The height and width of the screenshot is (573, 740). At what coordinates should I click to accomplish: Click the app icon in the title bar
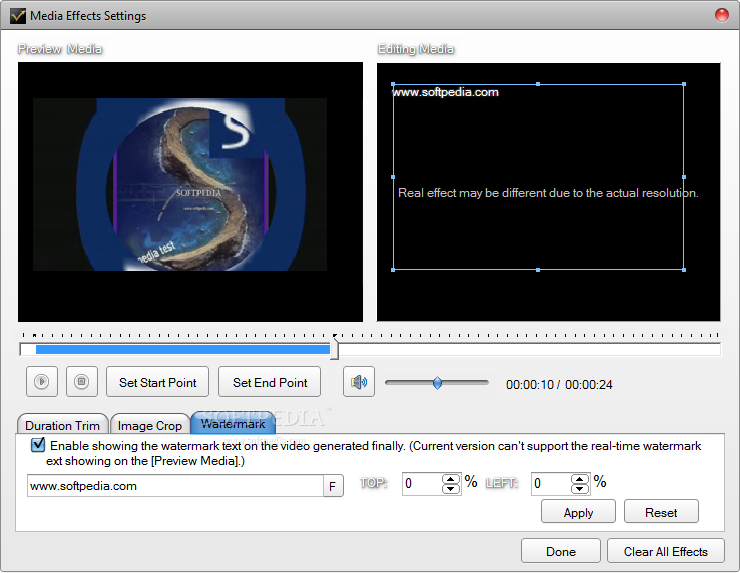click(17, 16)
